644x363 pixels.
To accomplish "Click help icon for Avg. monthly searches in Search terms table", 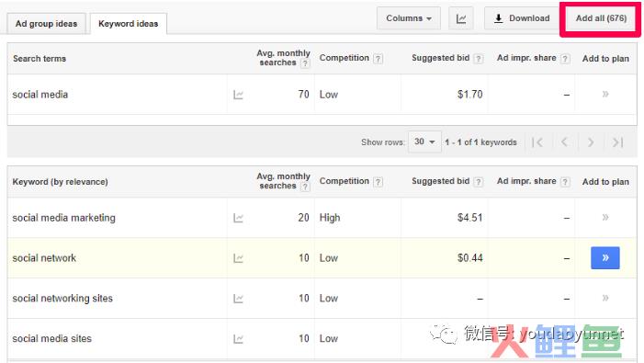I will (x=305, y=63).
